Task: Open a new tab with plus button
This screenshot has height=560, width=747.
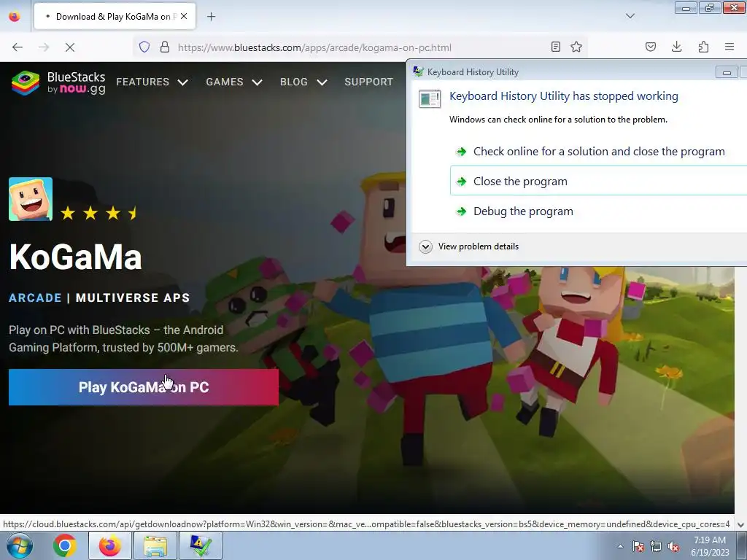Action: pyautogui.click(x=211, y=17)
